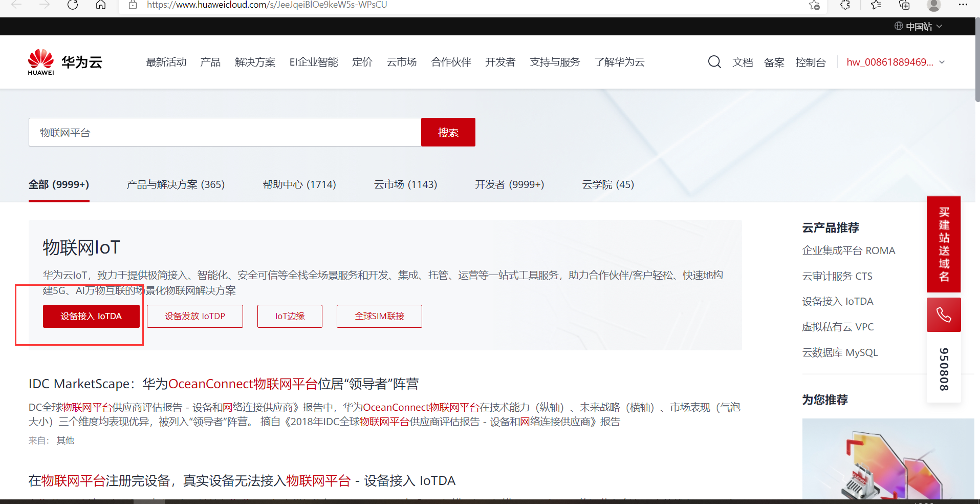This screenshot has width=980, height=504.
Task: Open the 开发者 navigation menu
Action: tap(500, 62)
